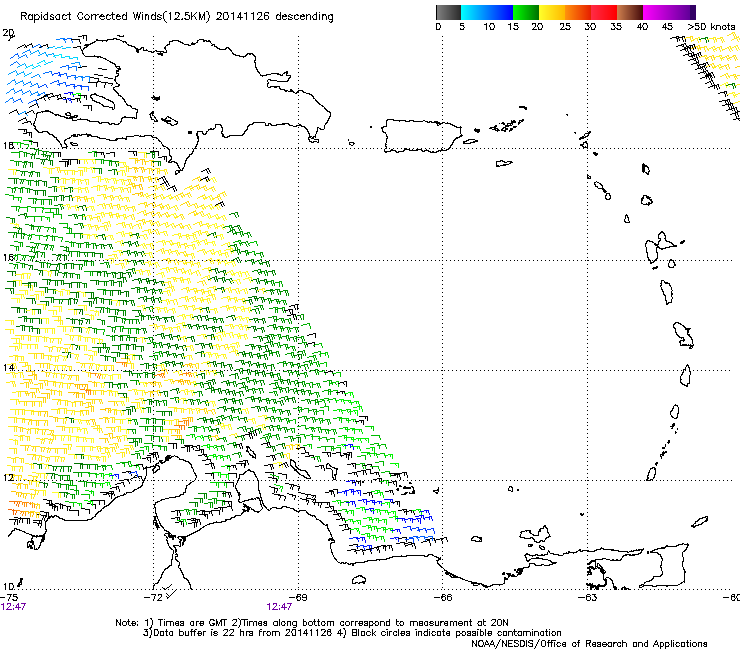This screenshot has height=650, width=740.
Task: Pick the orange 25–30 knots legend swatch
Action: (x=578, y=12)
